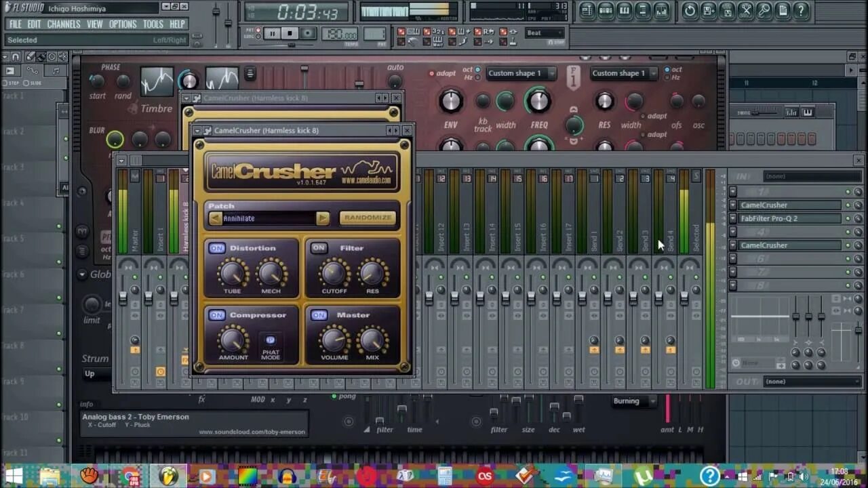This screenshot has height=488, width=868.
Task: Open the HELP menu
Action: (x=177, y=24)
